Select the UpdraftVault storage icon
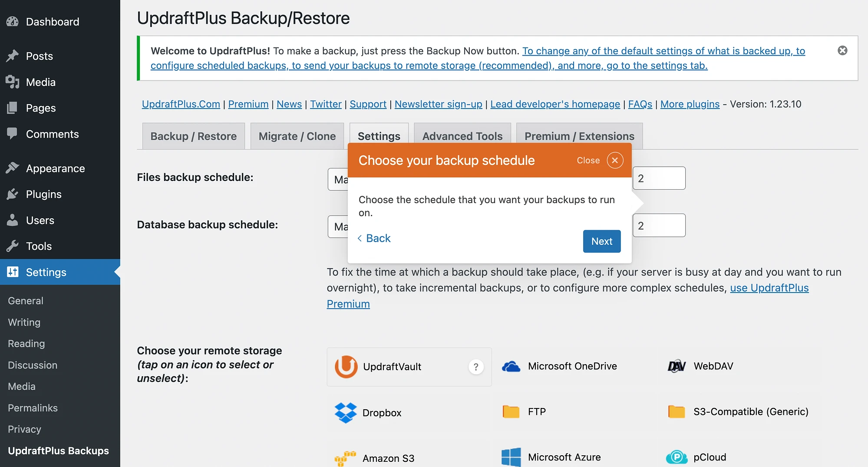The image size is (868, 467). coord(346,367)
